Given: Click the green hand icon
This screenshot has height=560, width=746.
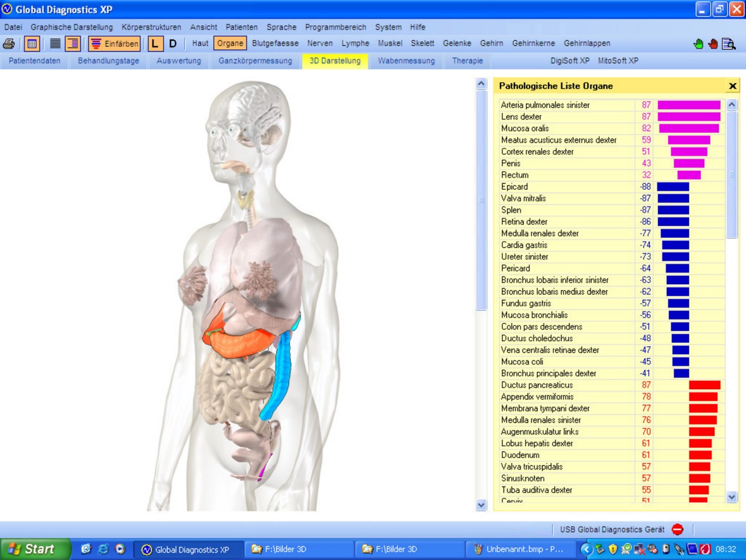Looking at the screenshot, I should point(699,44).
